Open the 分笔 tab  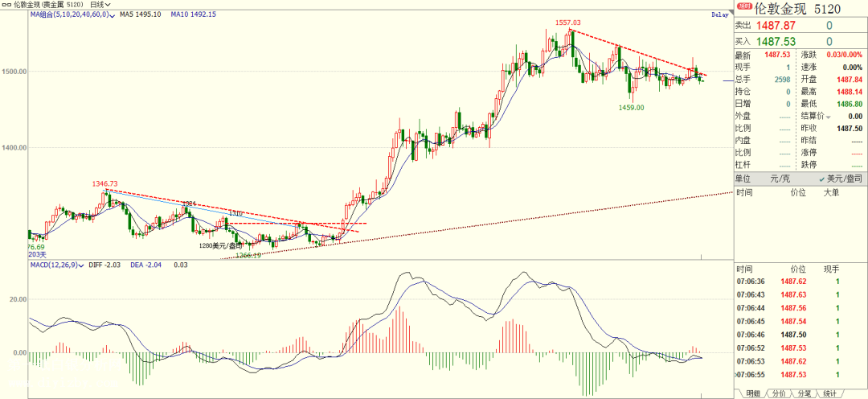(805, 393)
